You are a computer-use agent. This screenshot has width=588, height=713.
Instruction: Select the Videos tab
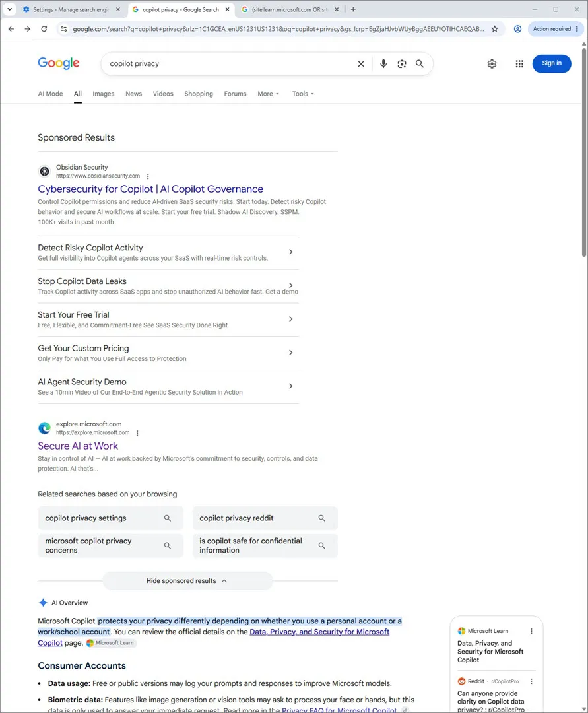point(163,94)
